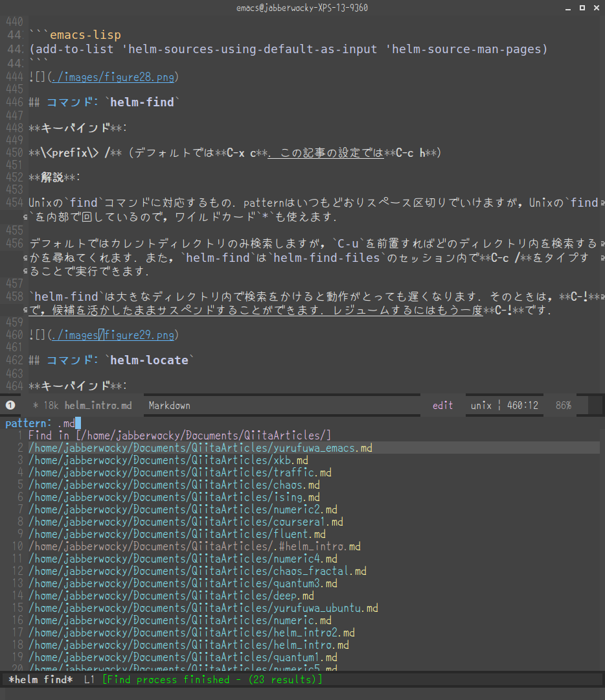The width and height of the screenshot is (605, 700).
Task: Click the line 454 paragraph starting with Unixの
Action: 314,210
